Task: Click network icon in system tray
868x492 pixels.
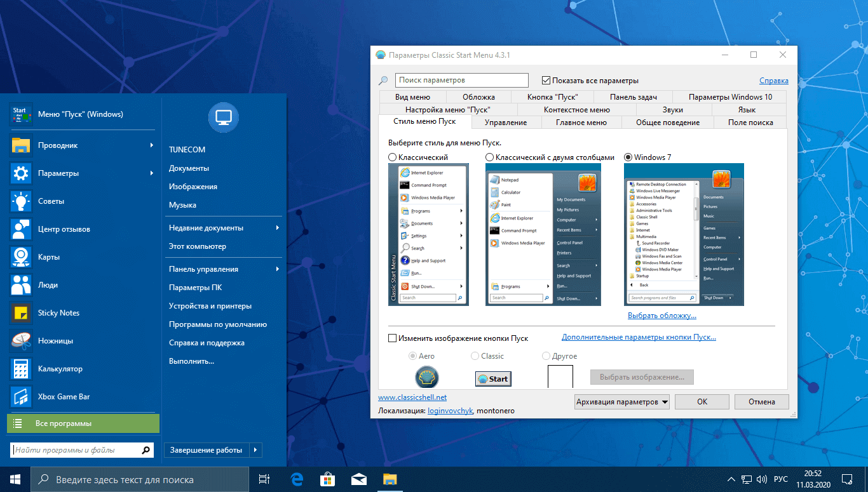Action: click(x=747, y=479)
